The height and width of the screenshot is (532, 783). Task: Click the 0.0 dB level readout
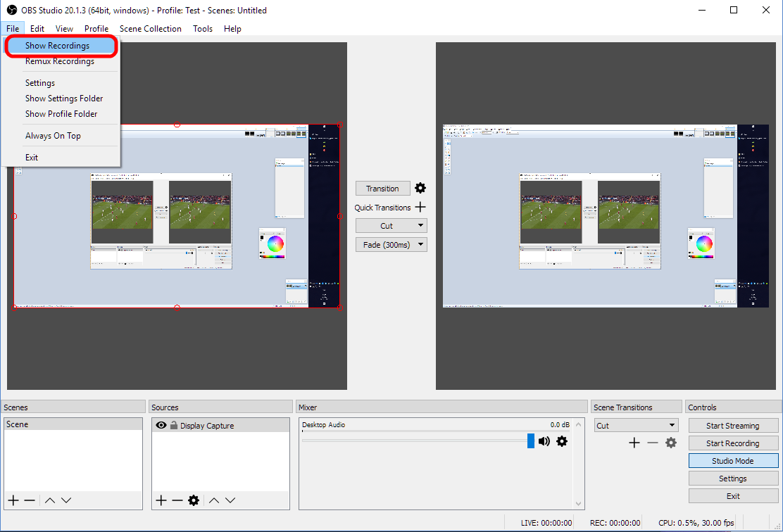point(560,425)
